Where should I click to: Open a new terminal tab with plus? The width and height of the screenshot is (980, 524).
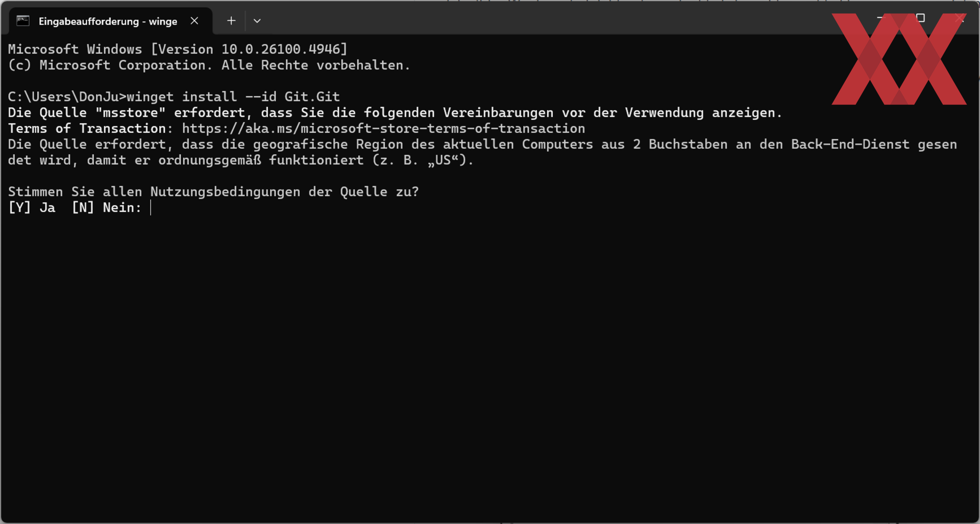pyautogui.click(x=231, y=21)
